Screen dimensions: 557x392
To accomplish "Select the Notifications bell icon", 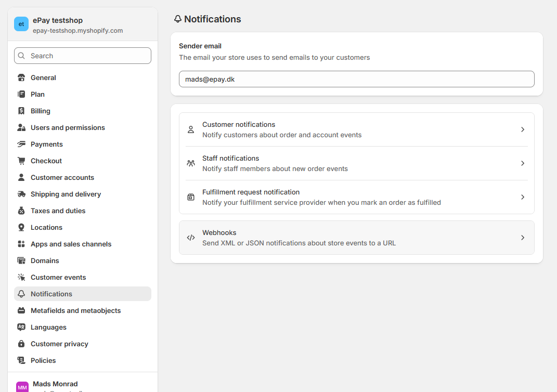I will (21, 294).
